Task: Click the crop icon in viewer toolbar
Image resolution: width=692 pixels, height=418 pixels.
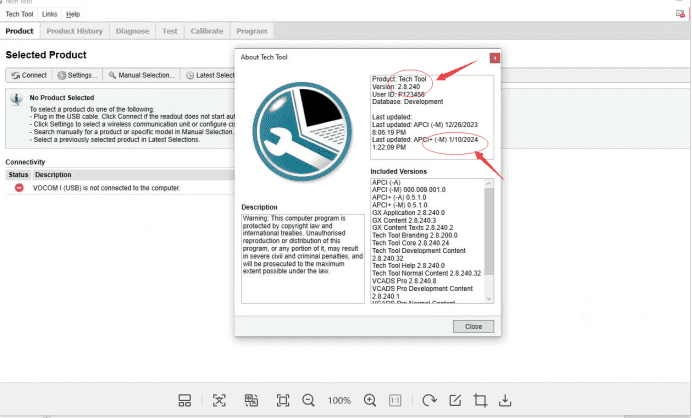Action: [x=480, y=400]
